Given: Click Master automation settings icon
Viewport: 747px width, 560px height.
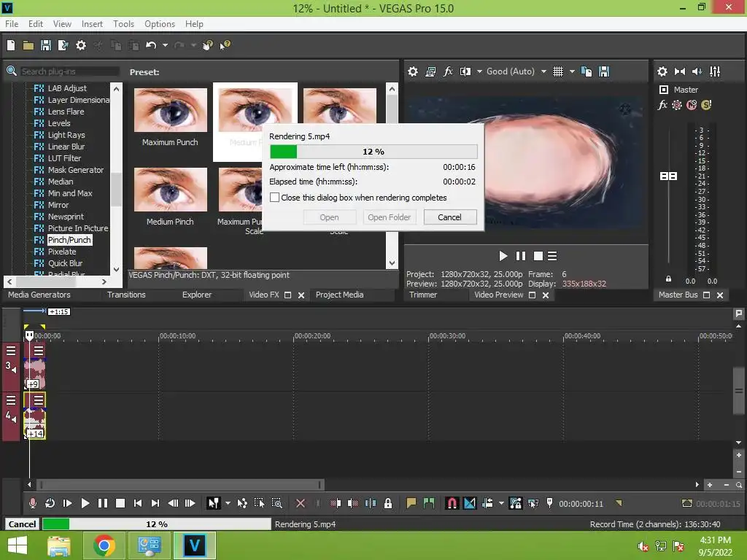Looking at the screenshot, I should point(677,105).
